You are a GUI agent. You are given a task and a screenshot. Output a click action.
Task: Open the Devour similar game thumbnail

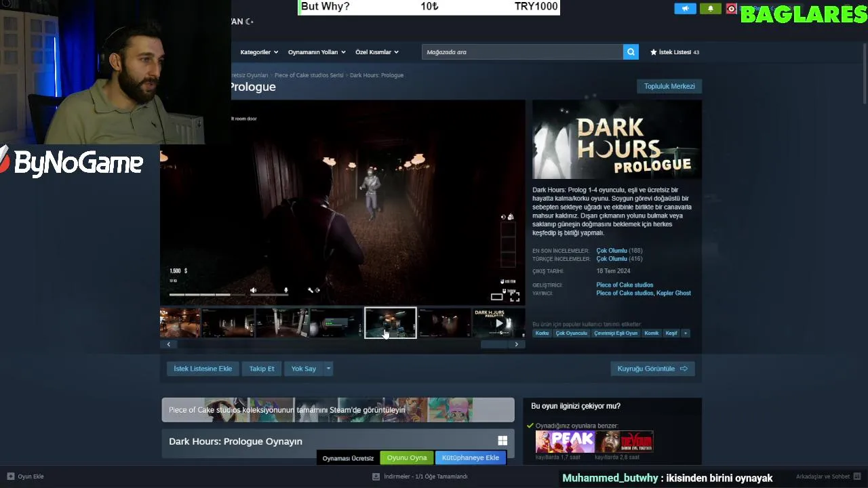pos(624,442)
